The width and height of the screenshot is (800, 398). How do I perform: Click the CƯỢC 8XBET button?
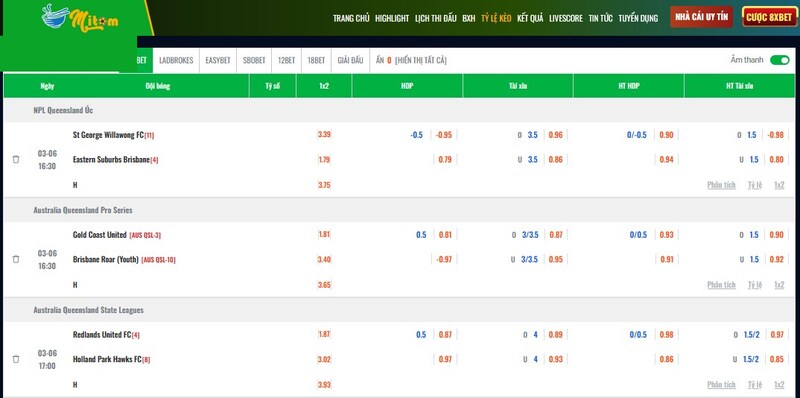pyautogui.click(x=769, y=17)
